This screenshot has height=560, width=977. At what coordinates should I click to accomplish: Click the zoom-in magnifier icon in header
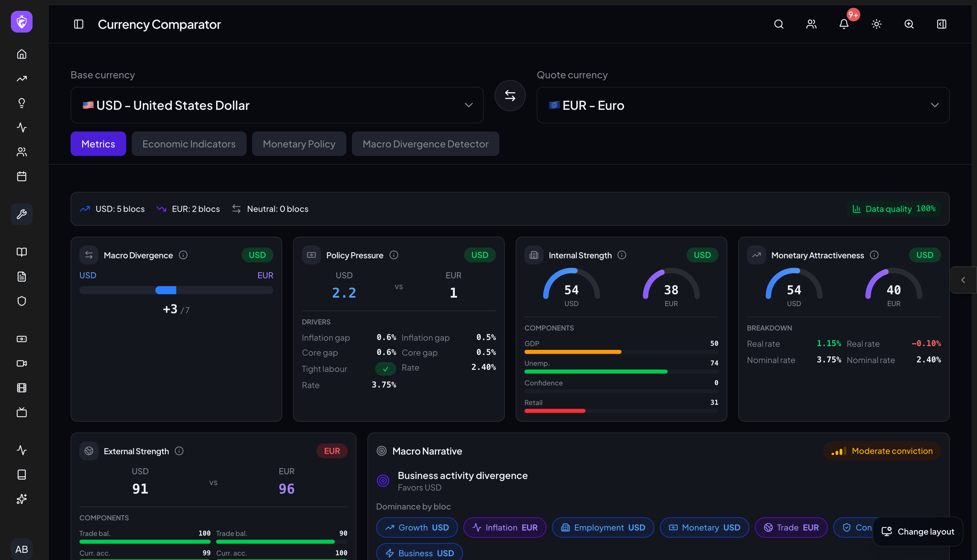[x=909, y=24]
